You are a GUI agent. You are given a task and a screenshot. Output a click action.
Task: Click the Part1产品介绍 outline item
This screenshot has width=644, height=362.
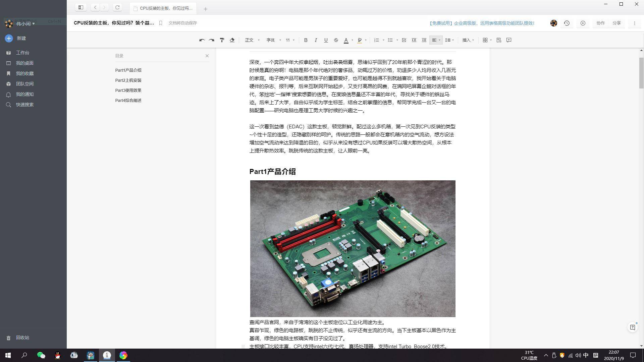pyautogui.click(x=128, y=70)
